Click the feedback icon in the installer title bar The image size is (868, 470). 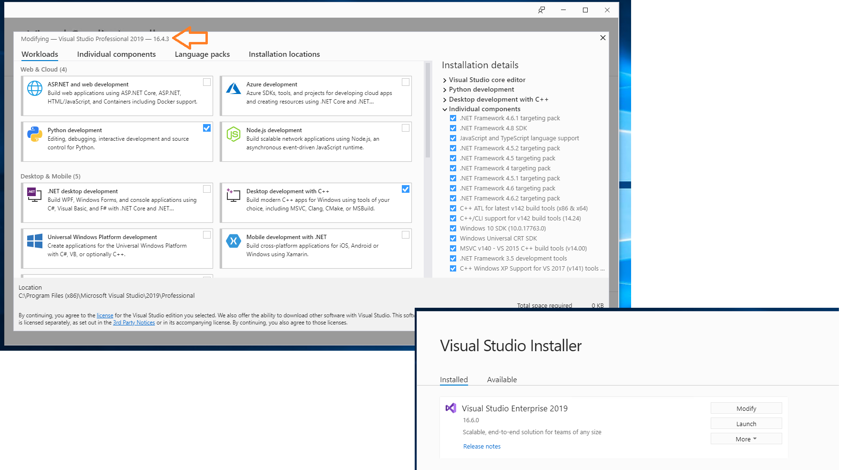point(541,10)
